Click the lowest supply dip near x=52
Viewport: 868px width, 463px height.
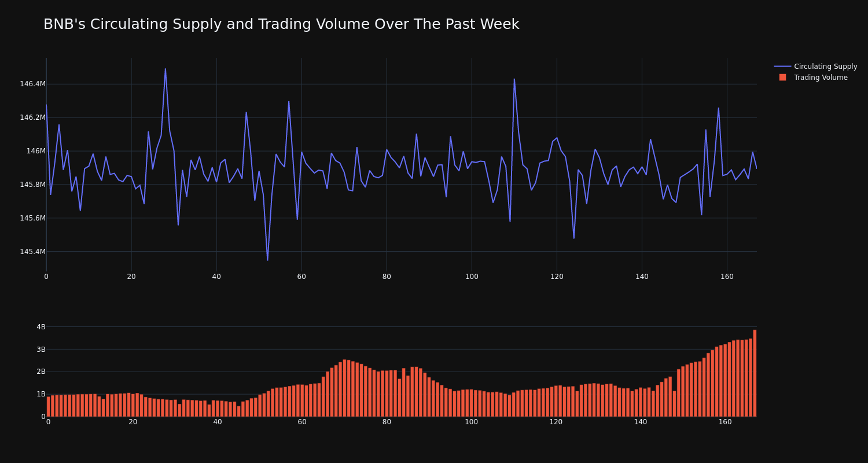267,260
